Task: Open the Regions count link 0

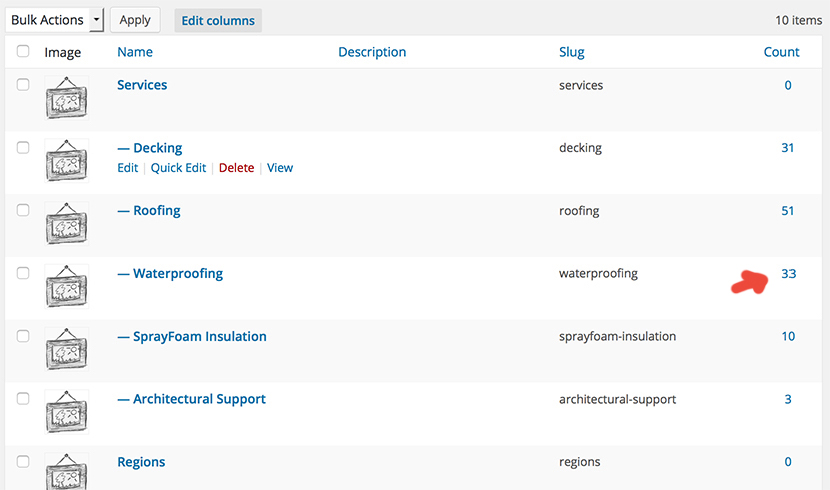Action: point(788,461)
